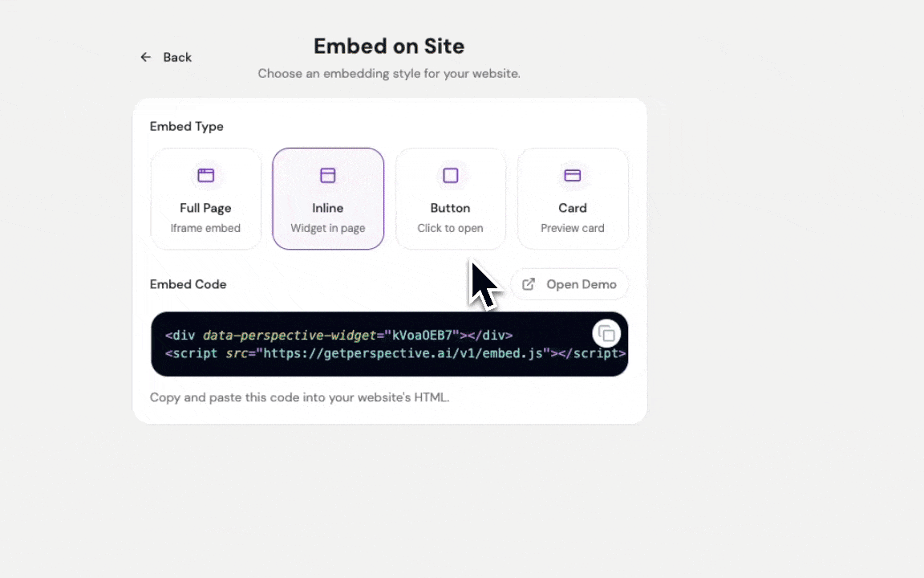Select the Full Page embed option
Screen dimensions: 924x578
click(205, 197)
